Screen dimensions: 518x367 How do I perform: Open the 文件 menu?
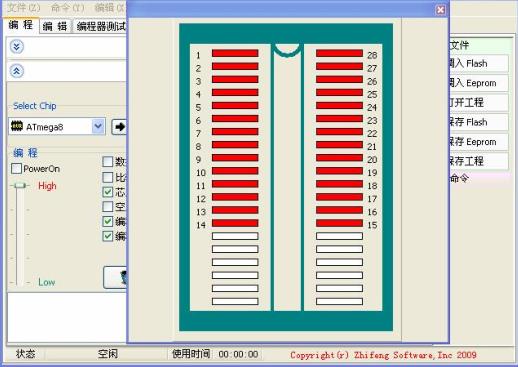24,7
